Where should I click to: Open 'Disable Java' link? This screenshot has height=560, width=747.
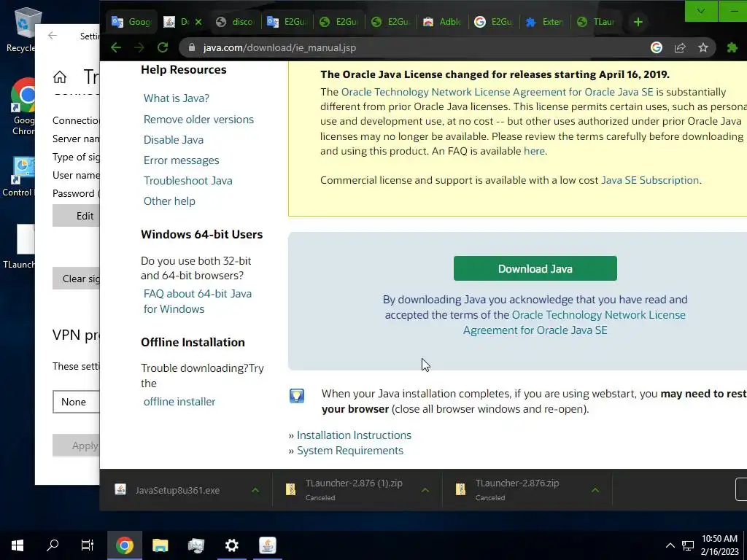point(174,139)
